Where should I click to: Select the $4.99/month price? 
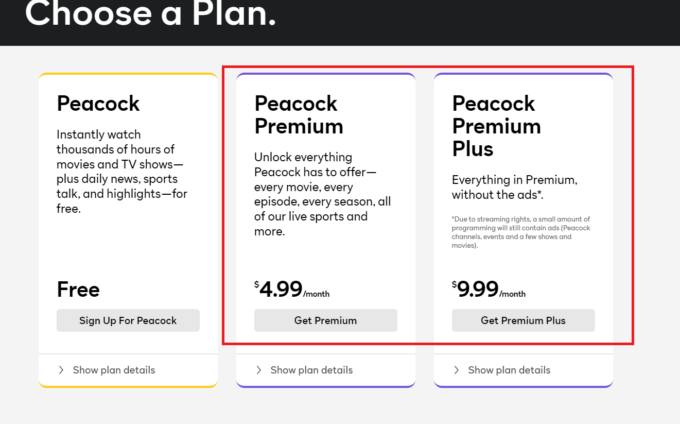291,290
